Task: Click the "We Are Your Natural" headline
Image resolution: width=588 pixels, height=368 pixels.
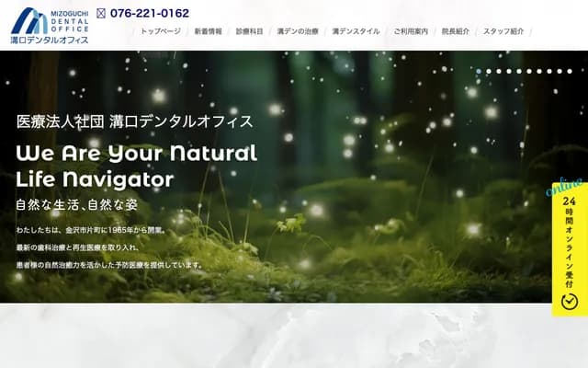Action: [137, 154]
